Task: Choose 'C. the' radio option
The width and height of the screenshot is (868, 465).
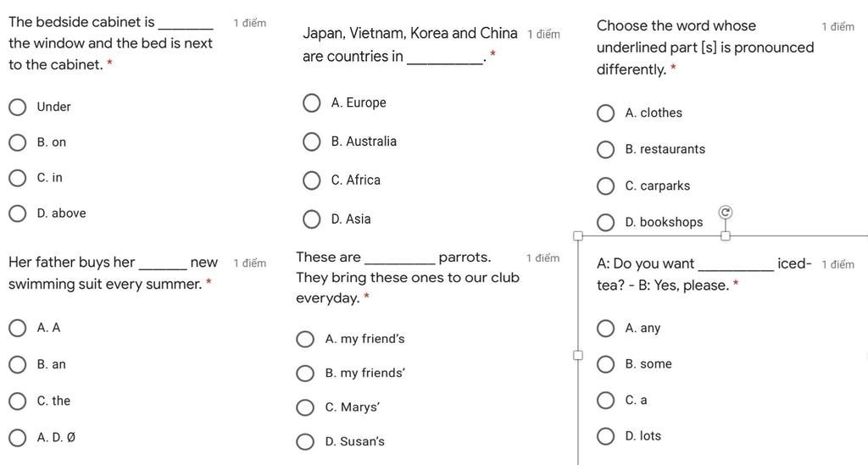Action: click(17, 401)
